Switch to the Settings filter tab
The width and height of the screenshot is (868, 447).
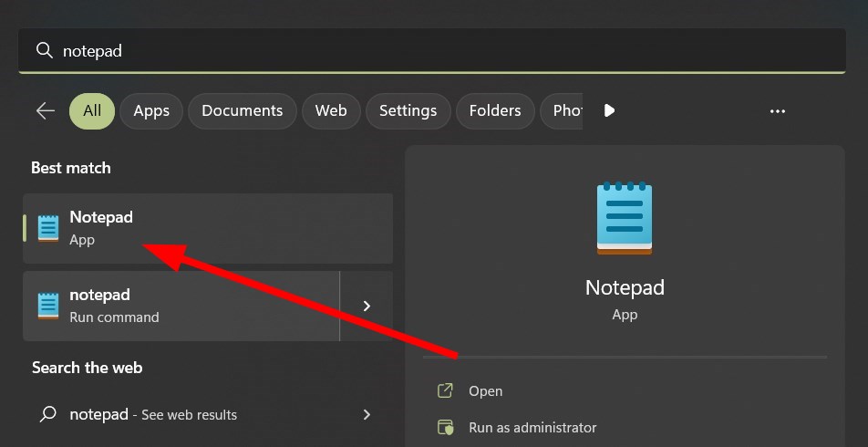(x=408, y=110)
